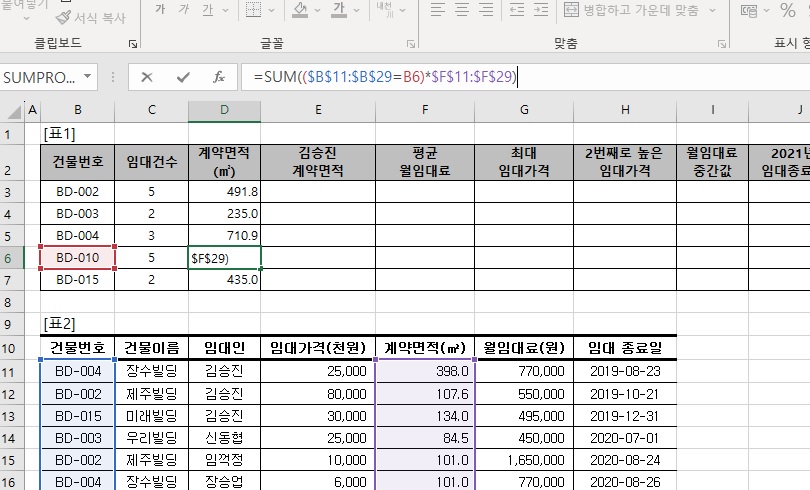Viewport: 810px width, 490px height.
Task: Click the Format Painter (서식 복사) button
Action: [91, 17]
